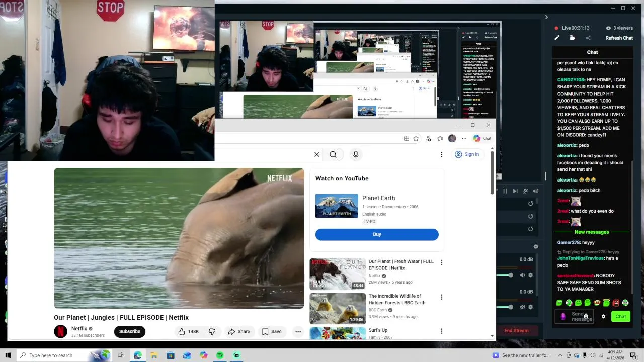This screenshot has height=362, width=644.
Task: Click the speaker volume icon in media controls
Action: coord(535,191)
